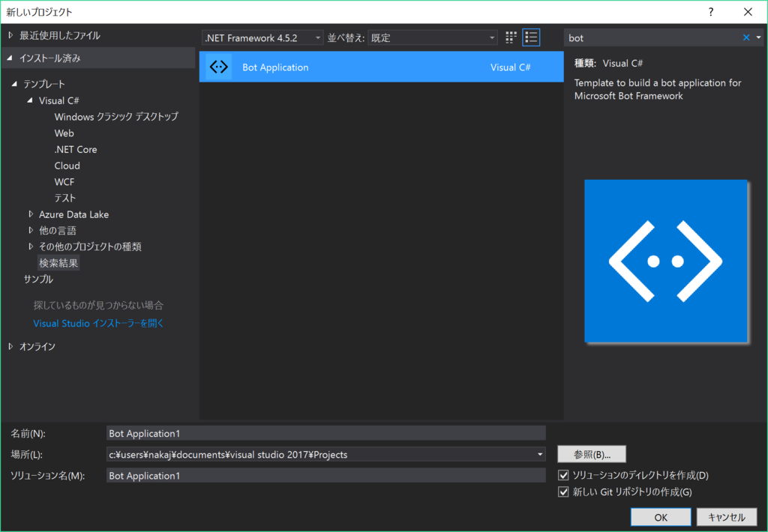This screenshot has height=532, width=768.
Task: Switch to medium icons list view
Action: [532, 37]
